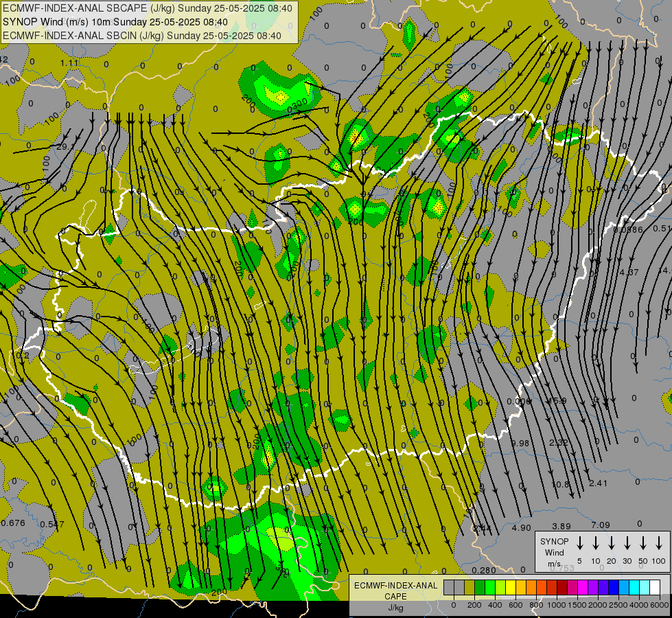Image resolution: width=672 pixels, height=618 pixels.
Task: Click the legend scale label 2000
Action: [x=598, y=605]
